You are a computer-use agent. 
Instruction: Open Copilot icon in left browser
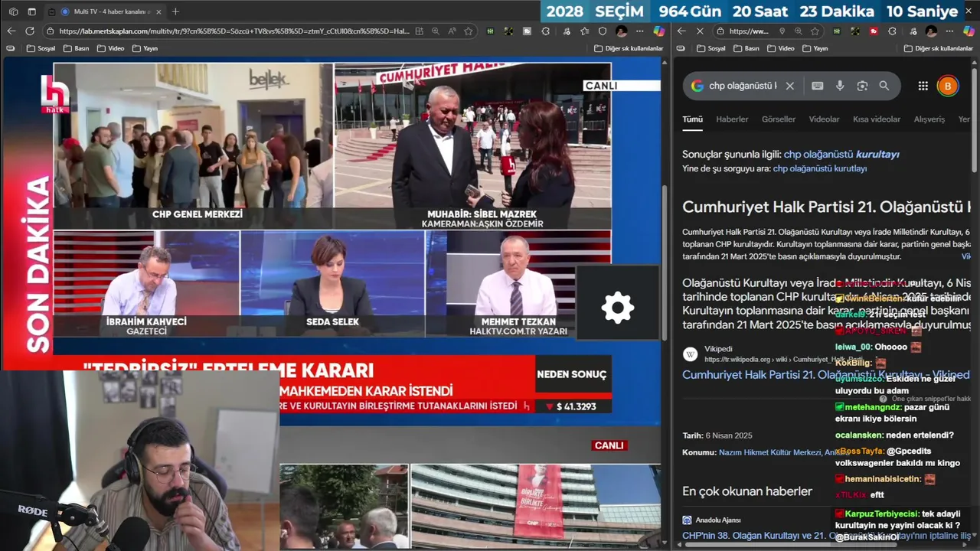click(x=659, y=31)
